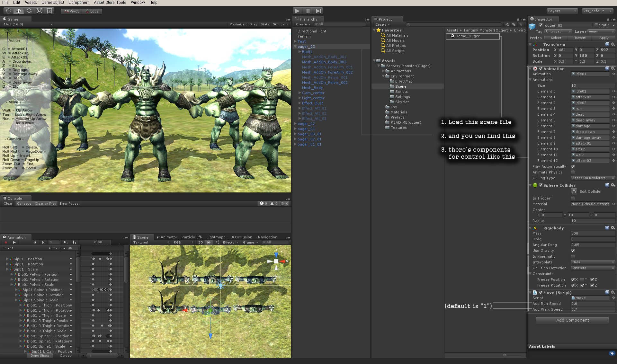
Task: Click the Edit Collider icon button
Action: click(x=574, y=191)
